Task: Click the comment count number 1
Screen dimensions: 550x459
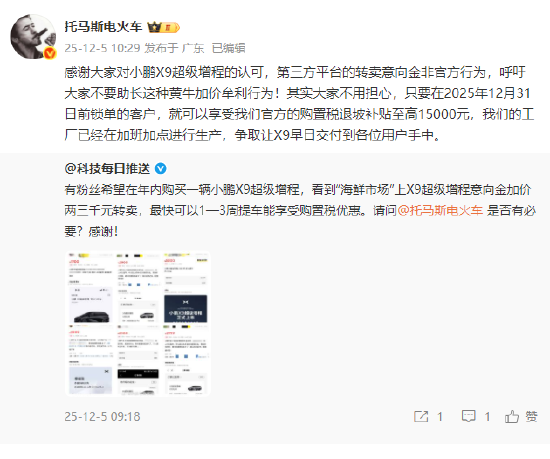Action: tap(487, 417)
